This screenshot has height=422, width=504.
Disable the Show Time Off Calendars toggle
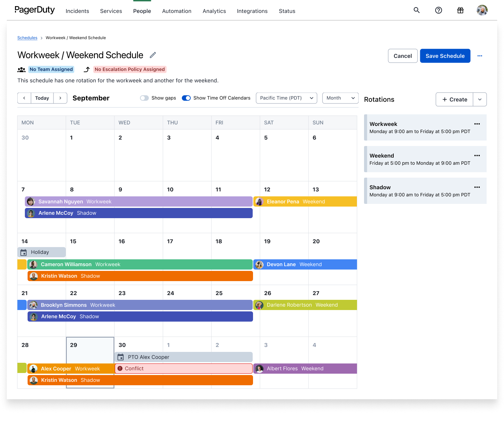pyautogui.click(x=186, y=98)
